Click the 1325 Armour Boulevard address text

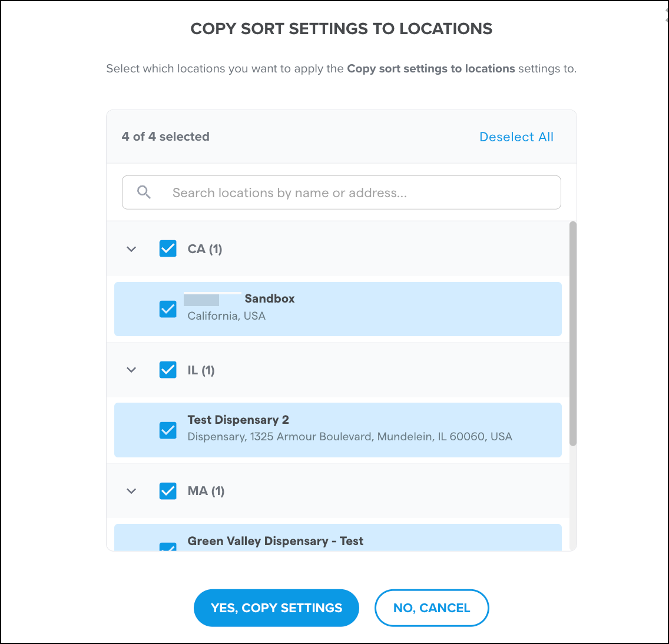click(350, 437)
